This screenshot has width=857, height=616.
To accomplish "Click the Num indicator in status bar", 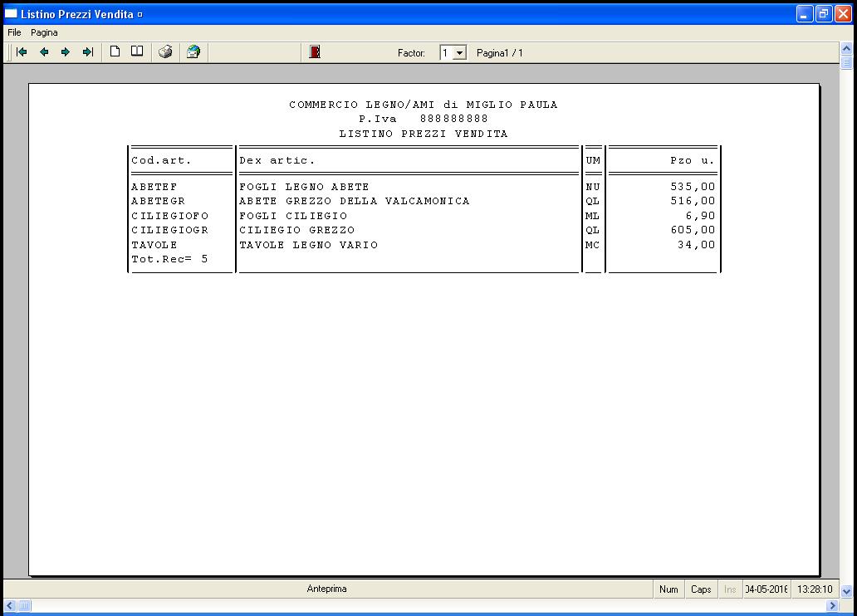I will 668,589.
